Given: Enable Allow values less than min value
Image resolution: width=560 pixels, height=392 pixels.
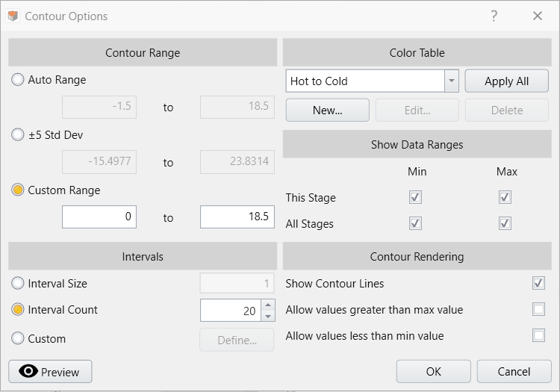Looking at the screenshot, I should pyautogui.click(x=538, y=335).
